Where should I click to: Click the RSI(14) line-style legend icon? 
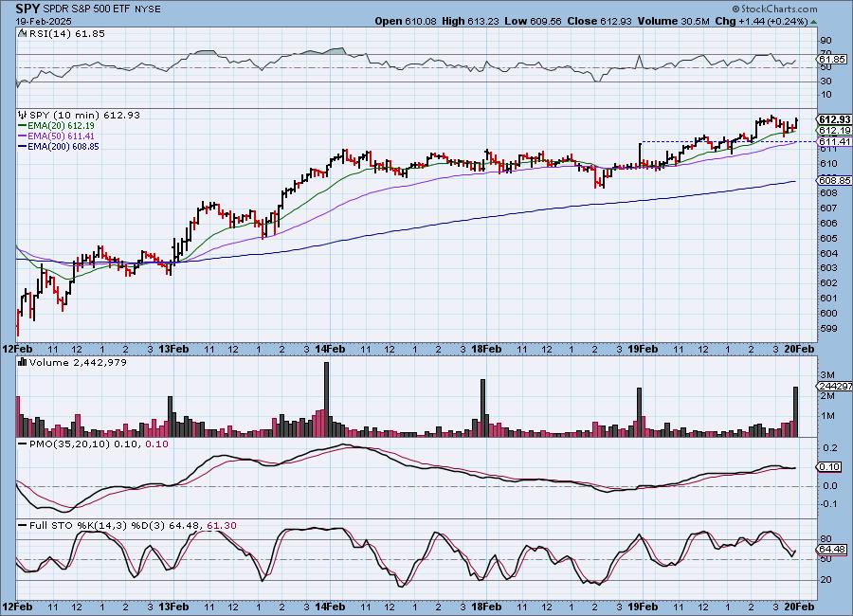pos(22,33)
